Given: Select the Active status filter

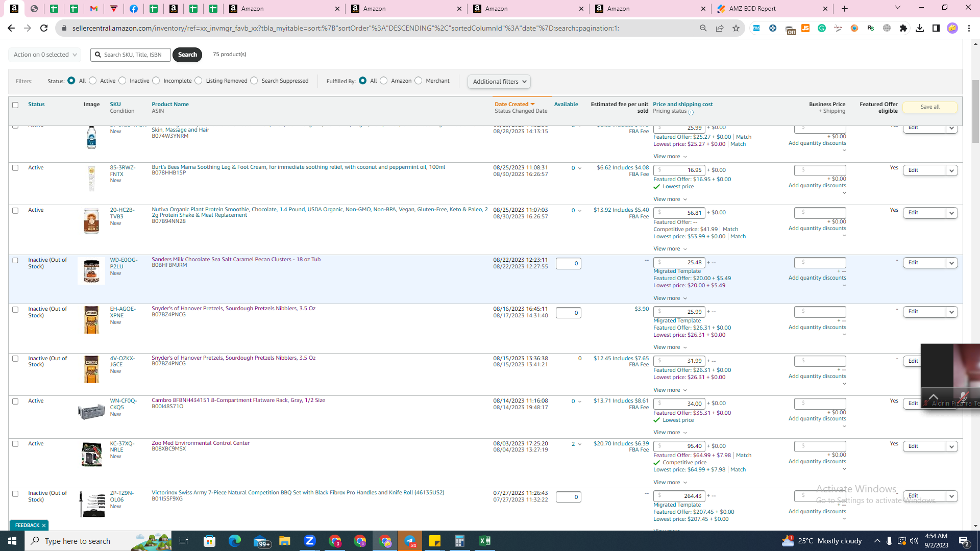Looking at the screenshot, I should tap(93, 81).
